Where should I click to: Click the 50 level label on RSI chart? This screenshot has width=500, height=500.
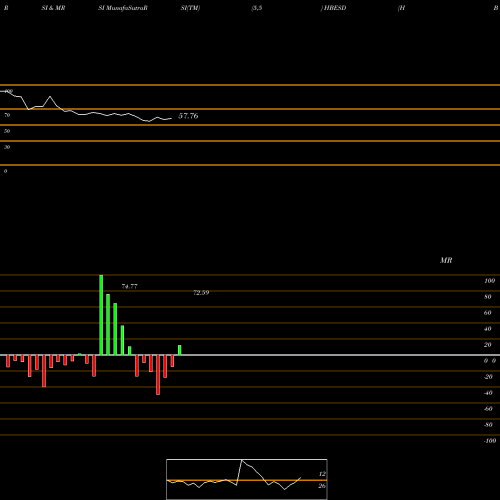point(7,131)
